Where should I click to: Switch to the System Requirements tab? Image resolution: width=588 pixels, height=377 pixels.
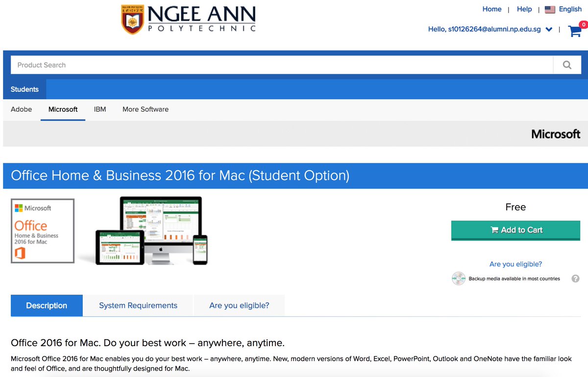[138, 305]
